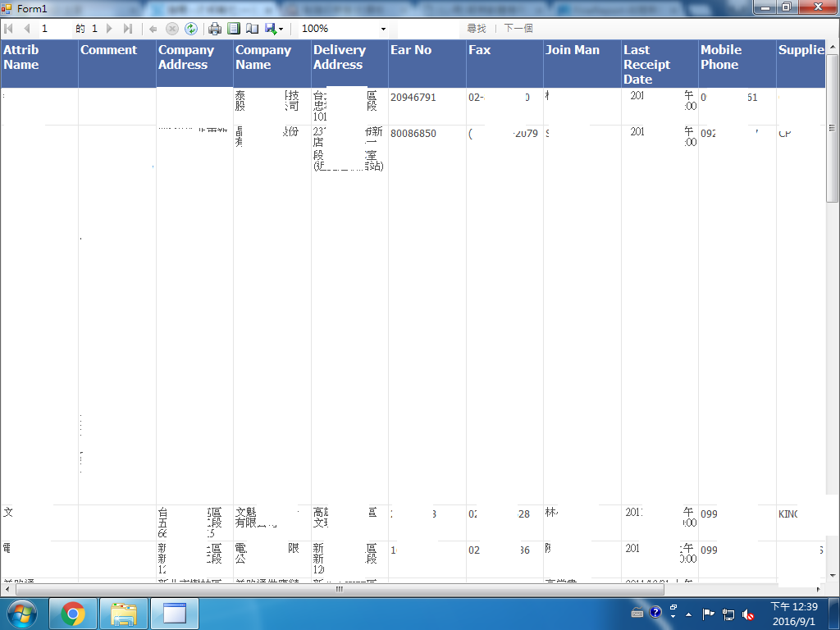Minimize the Form1 window
The height and width of the screenshot is (630, 840).
(765, 7)
